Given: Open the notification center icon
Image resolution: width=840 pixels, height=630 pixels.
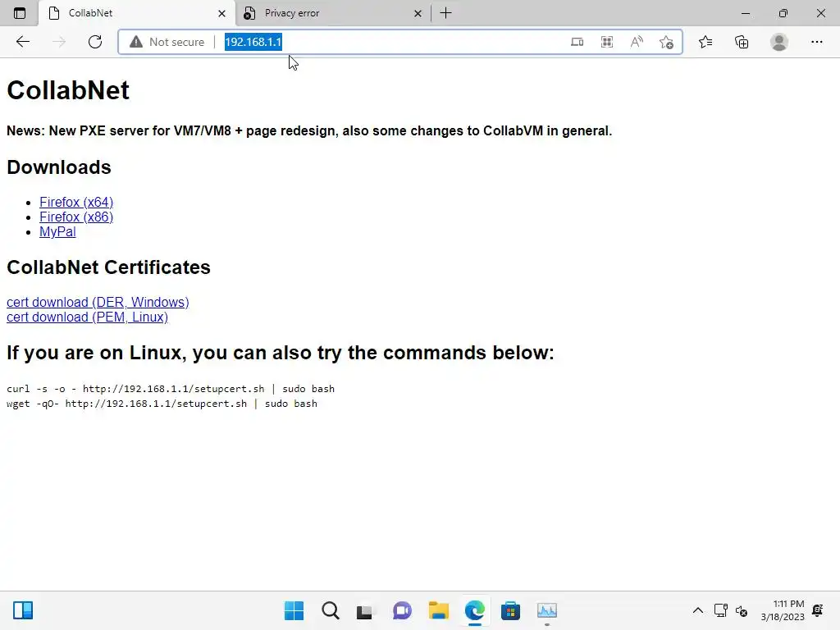Looking at the screenshot, I should pos(818,610).
